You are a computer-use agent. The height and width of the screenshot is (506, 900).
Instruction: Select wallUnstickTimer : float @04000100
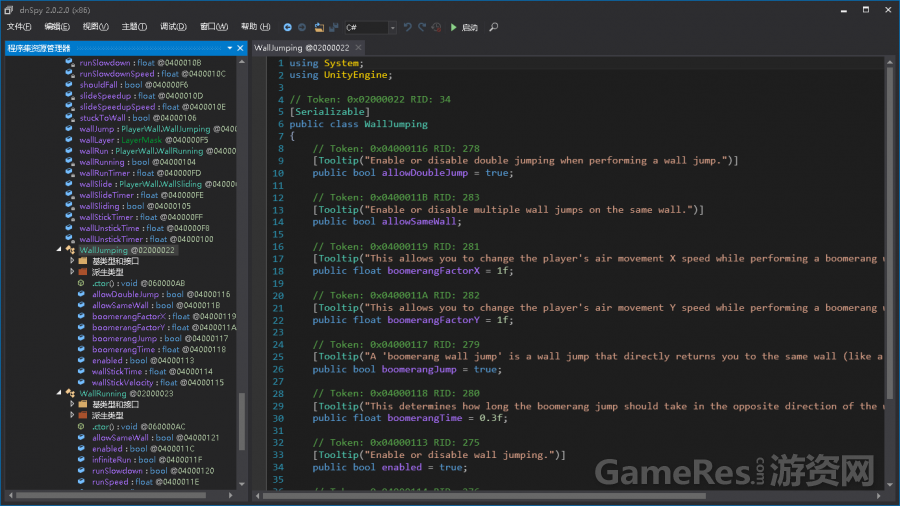tap(146, 239)
